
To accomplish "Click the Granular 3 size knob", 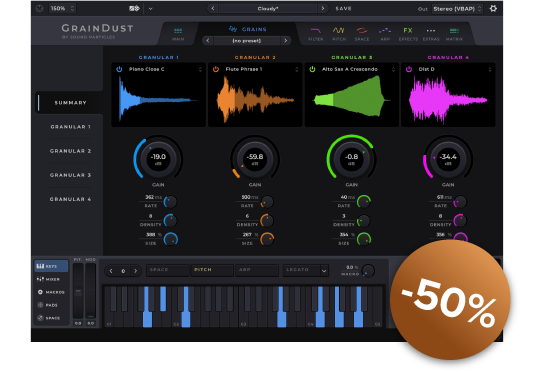I will (x=364, y=239).
